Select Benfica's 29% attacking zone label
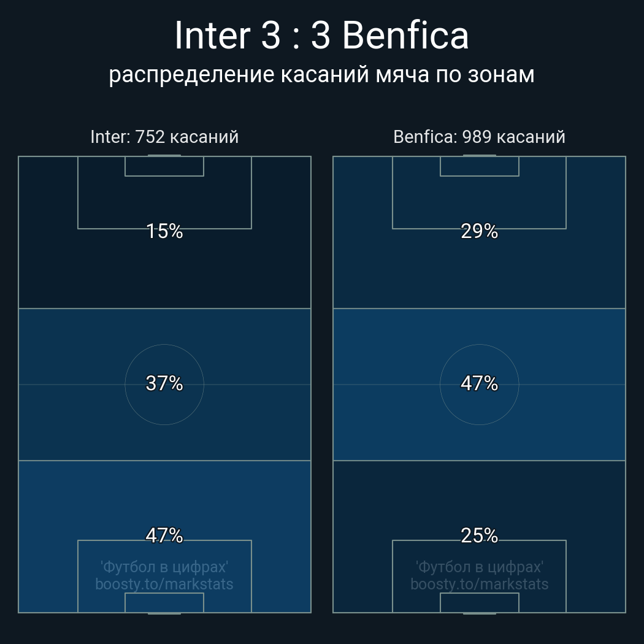 [x=479, y=231]
